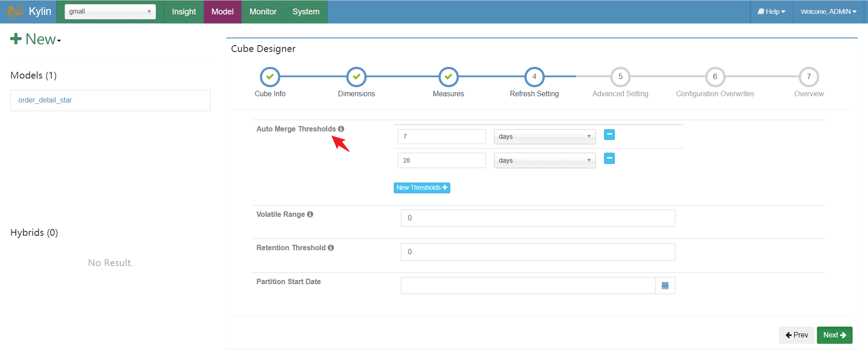The height and width of the screenshot is (351, 868).
Task: Remove the 28 days threshold row
Action: click(x=609, y=159)
